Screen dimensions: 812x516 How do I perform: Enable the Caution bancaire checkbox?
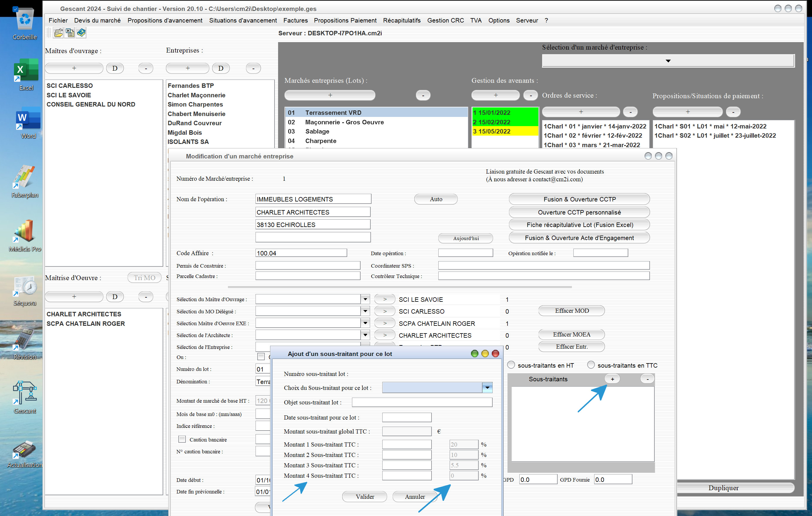(182, 439)
